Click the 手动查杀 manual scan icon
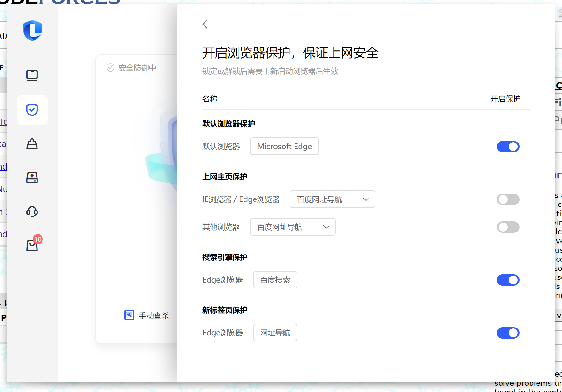 (x=129, y=315)
